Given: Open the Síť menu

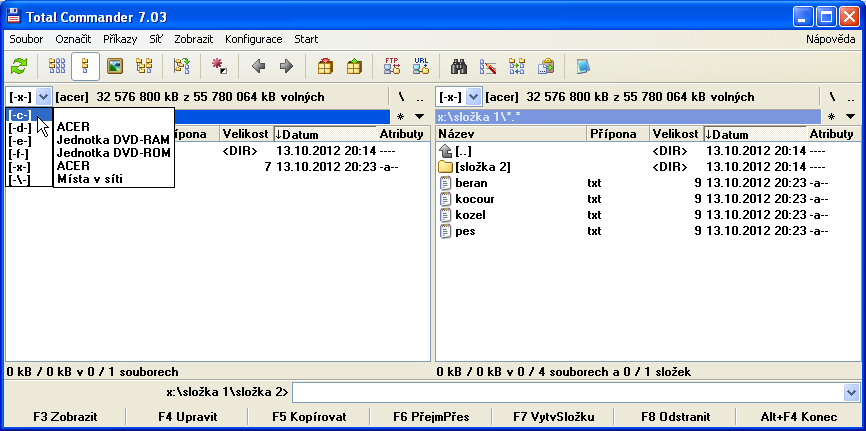Looking at the screenshot, I should pos(156,39).
